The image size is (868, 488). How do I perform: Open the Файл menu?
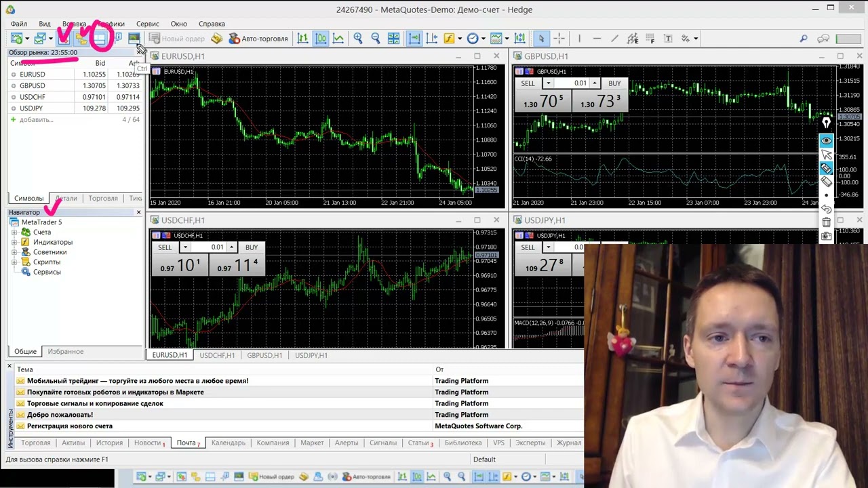(x=19, y=24)
